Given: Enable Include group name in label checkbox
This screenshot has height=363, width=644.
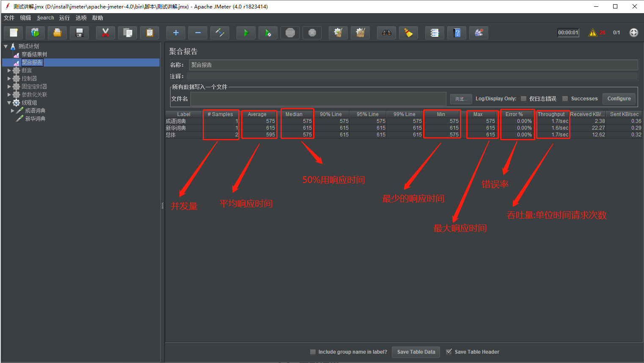Looking at the screenshot, I should (313, 352).
